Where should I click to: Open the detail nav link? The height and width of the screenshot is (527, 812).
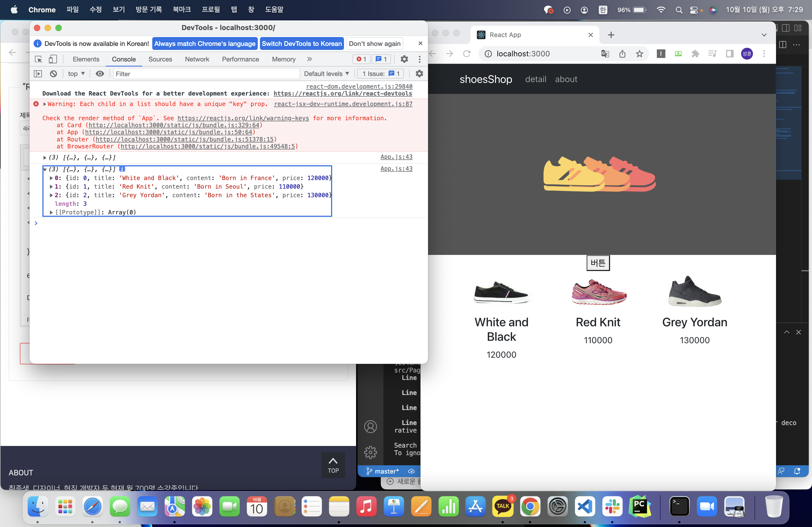[535, 79]
